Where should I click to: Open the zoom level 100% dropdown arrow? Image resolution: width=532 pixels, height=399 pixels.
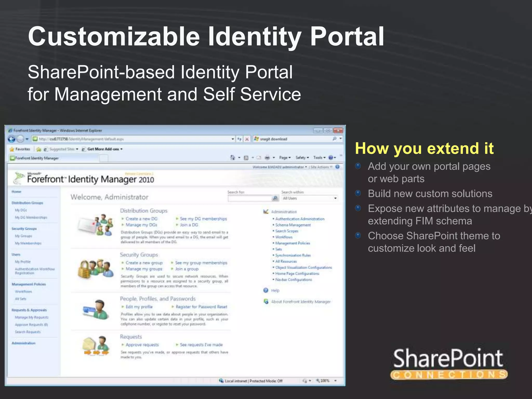pyautogui.click(x=335, y=381)
